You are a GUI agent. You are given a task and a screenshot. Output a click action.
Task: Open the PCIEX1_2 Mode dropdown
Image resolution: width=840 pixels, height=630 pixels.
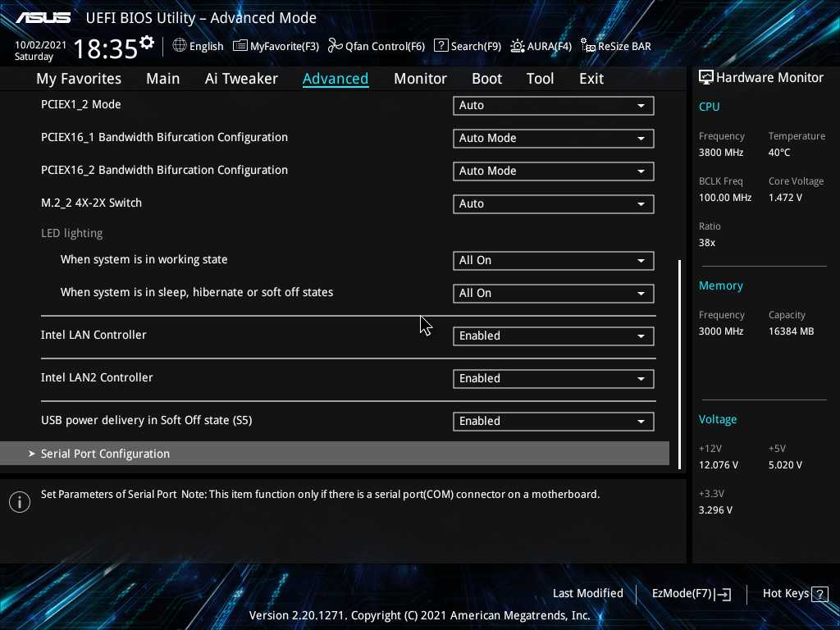553,106
